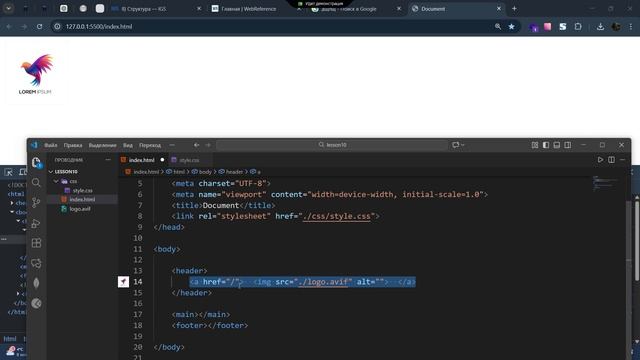Open Explorer panel ellipsis actions
The width and height of the screenshot is (640, 360).
[108, 160]
